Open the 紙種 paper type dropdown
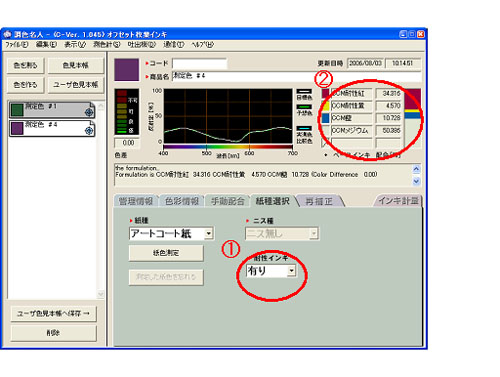 pyautogui.click(x=209, y=233)
